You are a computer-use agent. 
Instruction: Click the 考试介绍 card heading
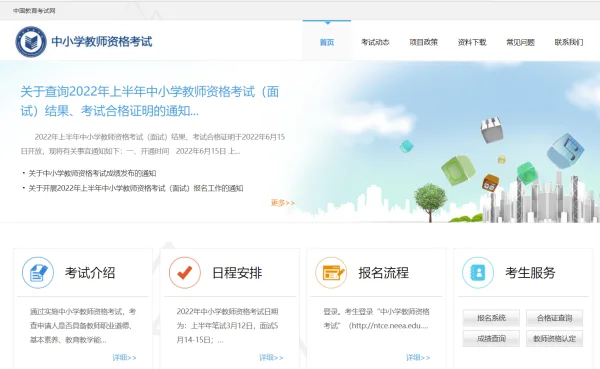[90, 273]
